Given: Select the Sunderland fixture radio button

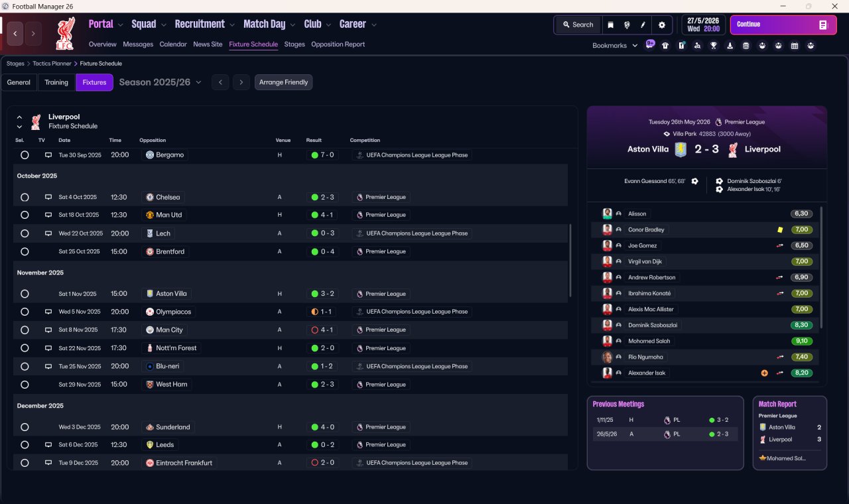Looking at the screenshot, I should (25, 427).
